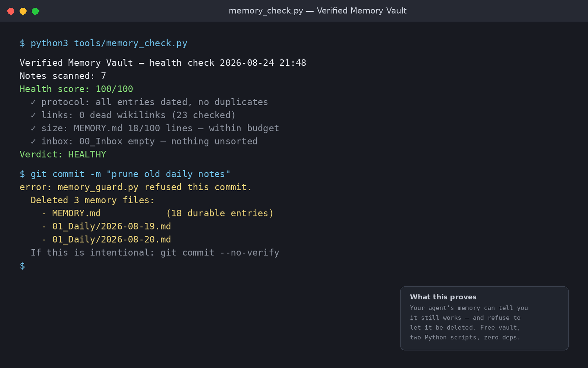
Task: Click the error: memory_guard.py refused line
Action: pos(136,187)
